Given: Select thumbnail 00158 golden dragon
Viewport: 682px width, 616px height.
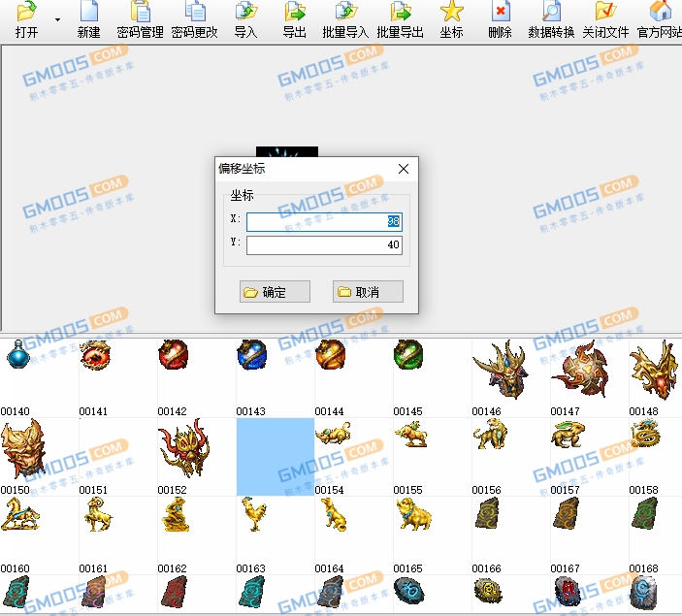Looking at the screenshot, I should (x=656, y=457).
